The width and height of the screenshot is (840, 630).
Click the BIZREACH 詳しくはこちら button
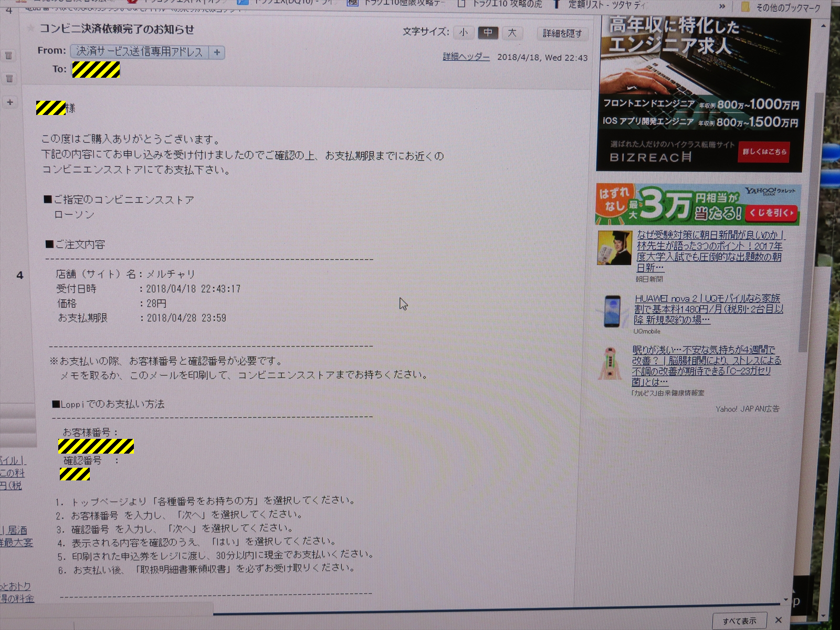pos(764,152)
